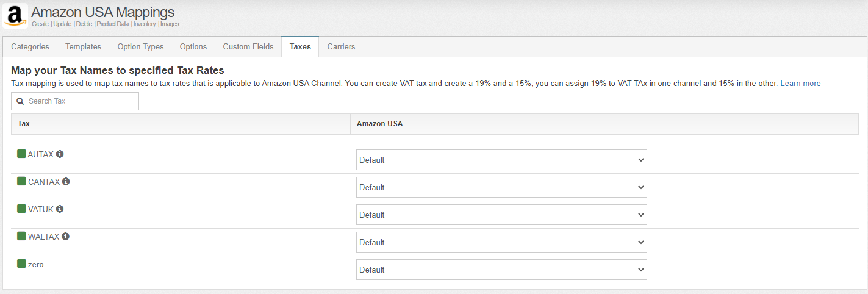Click the Amazon USA Mappings title
Screen dimensions: 868x294
pyautogui.click(x=102, y=12)
